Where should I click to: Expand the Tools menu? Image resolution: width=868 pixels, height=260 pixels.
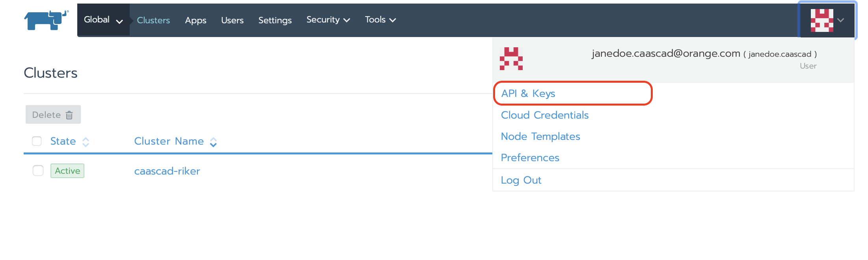click(380, 20)
